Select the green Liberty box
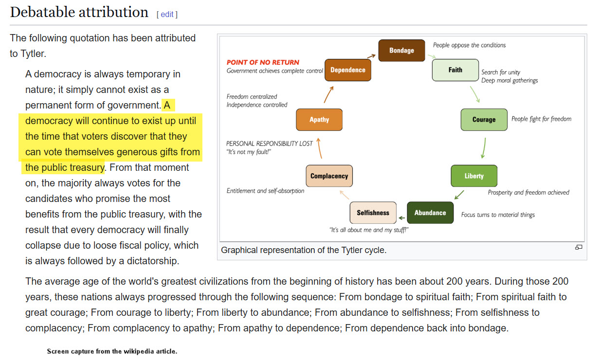The image size is (597, 364). coord(473,176)
